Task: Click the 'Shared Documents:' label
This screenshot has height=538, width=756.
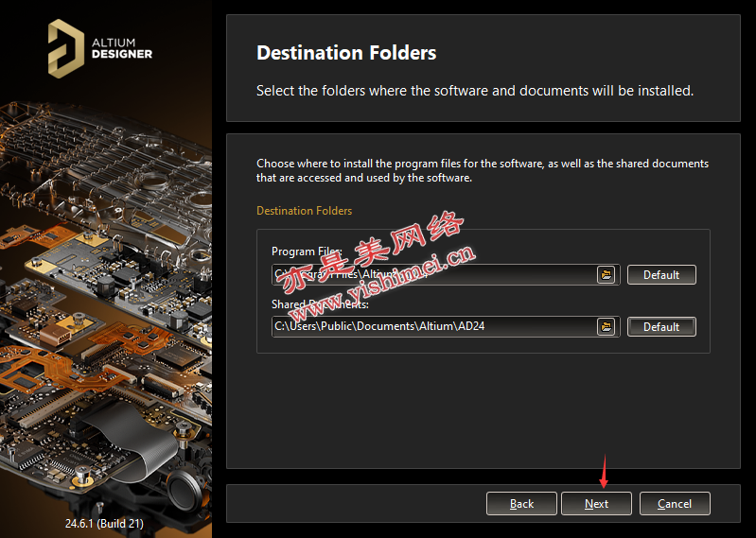Action: (x=320, y=304)
